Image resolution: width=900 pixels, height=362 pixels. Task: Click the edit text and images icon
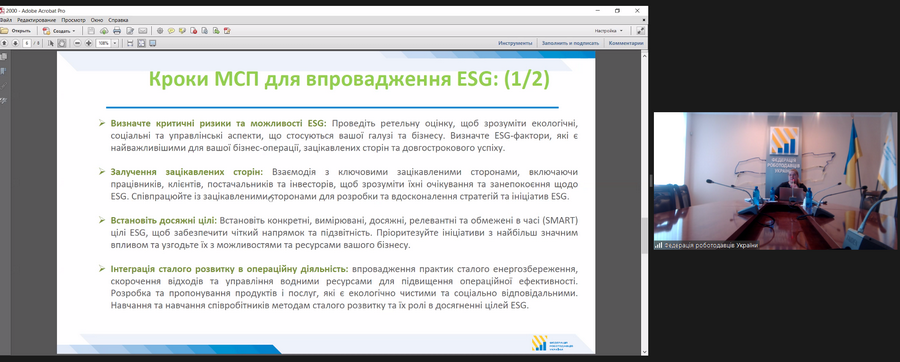click(130, 31)
